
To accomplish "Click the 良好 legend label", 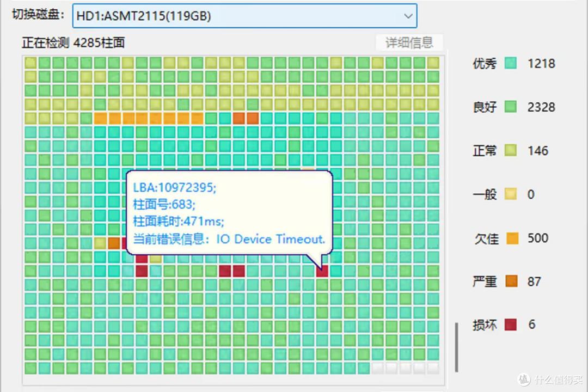I will coord(485,107).
